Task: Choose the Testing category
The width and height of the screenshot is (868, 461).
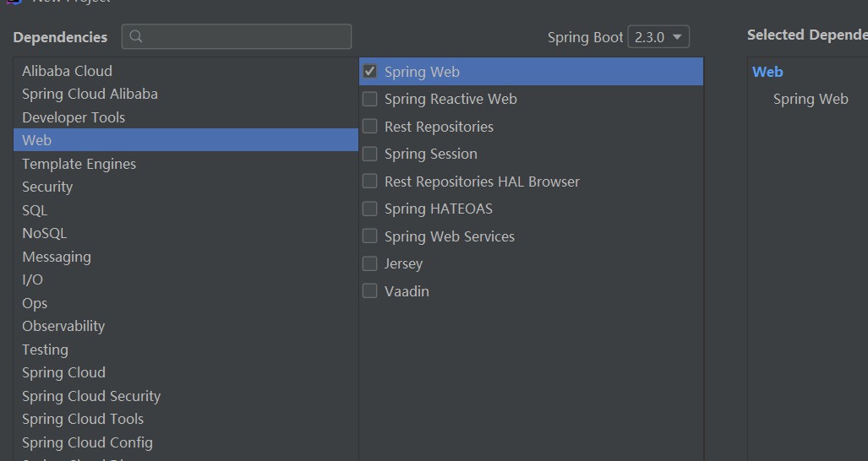Action: point(186,350)
